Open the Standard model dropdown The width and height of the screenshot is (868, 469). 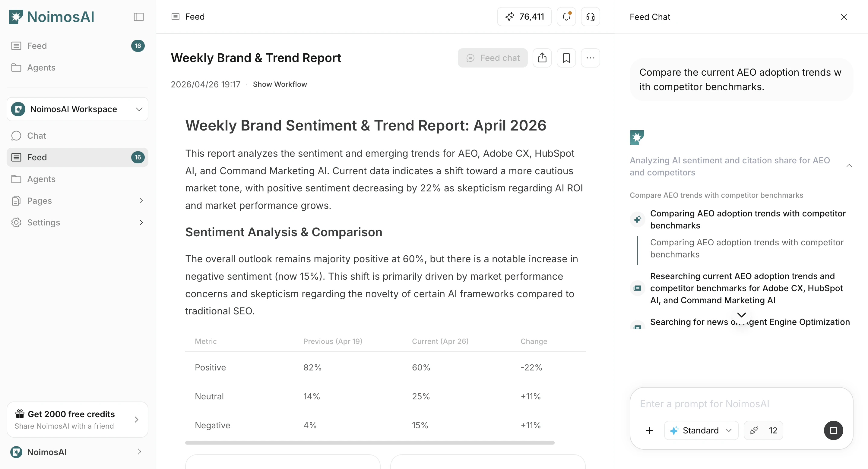tap(701, 430)
